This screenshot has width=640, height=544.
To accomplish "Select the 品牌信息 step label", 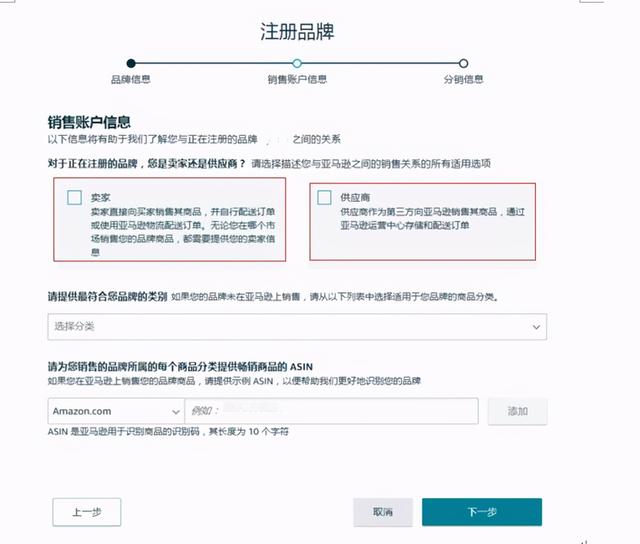I will tap(131, 79).
